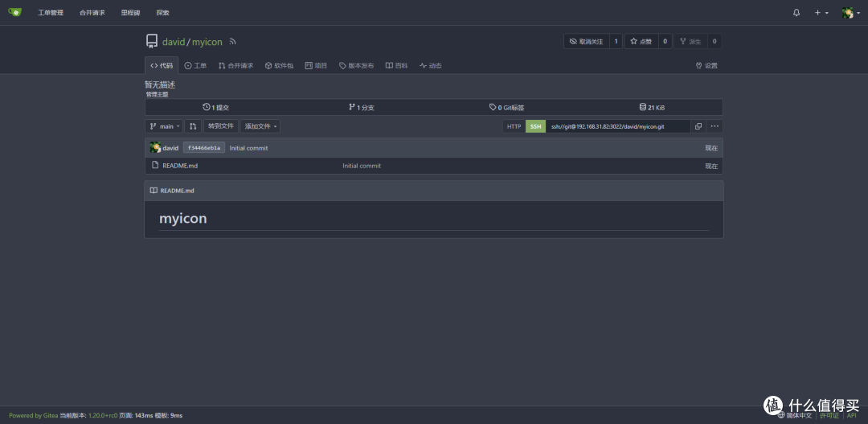Click the SSH clone URL field

[x=617, y=126]
